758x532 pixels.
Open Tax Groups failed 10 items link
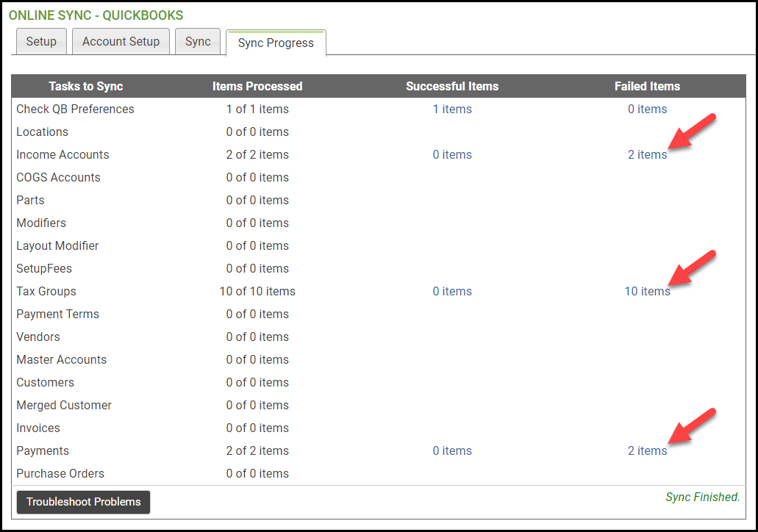(x=647, y=292)
